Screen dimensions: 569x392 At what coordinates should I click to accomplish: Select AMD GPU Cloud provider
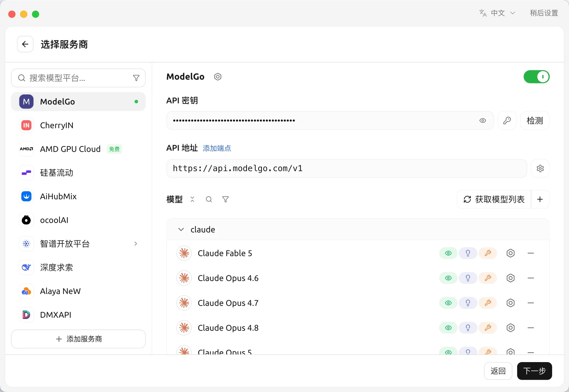[78, 149]
